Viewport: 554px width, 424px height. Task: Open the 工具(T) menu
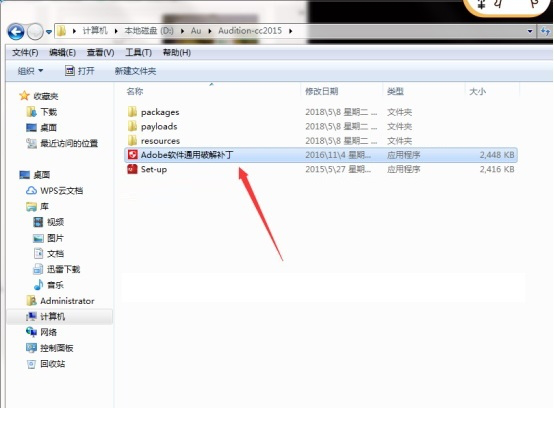pyautogui.click(x=138, y=53)
